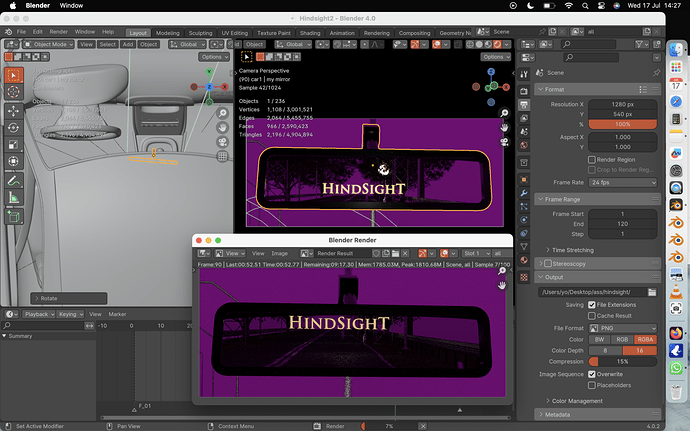Select RGB color mode

point(622,339)
